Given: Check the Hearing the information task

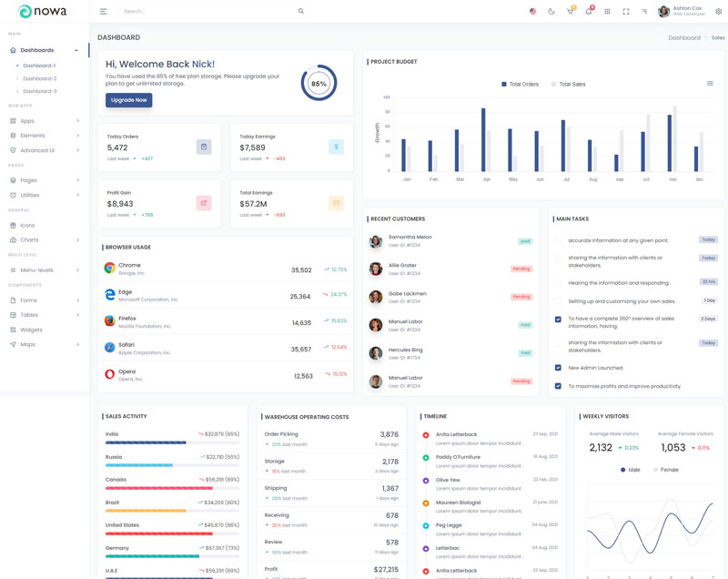Looking at the screenshot, I should tap(558, 283).
